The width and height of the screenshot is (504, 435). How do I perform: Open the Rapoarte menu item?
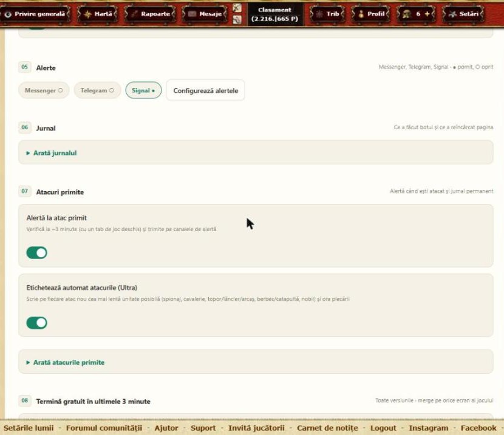point(151,14)
